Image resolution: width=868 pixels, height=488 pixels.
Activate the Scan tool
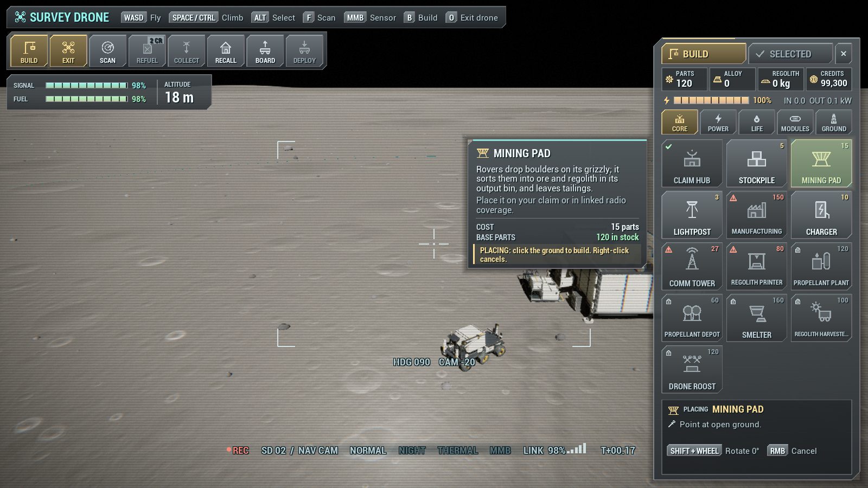[x=107, y=51]
